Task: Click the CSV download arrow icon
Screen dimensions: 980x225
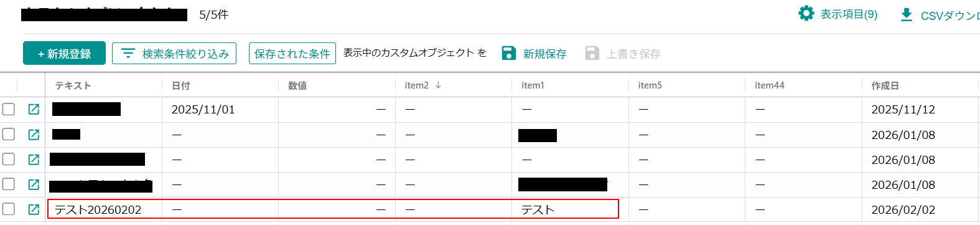Action: click(907, 14)
